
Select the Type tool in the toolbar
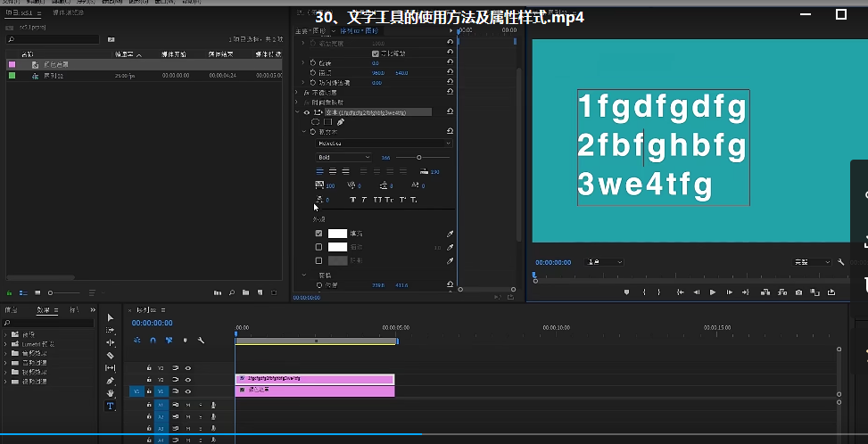[x=111, y=406]
